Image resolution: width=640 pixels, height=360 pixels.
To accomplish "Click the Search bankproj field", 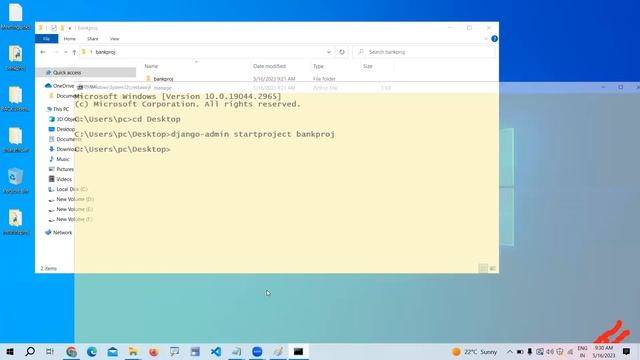I will (424, 52).
